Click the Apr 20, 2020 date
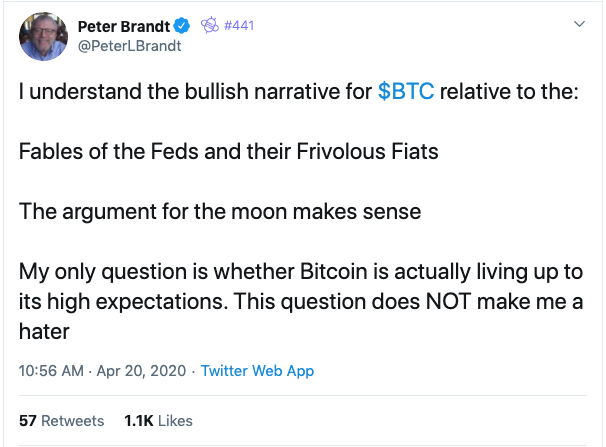The width and height of the screenshot is (606, 447). click(141, 371)
